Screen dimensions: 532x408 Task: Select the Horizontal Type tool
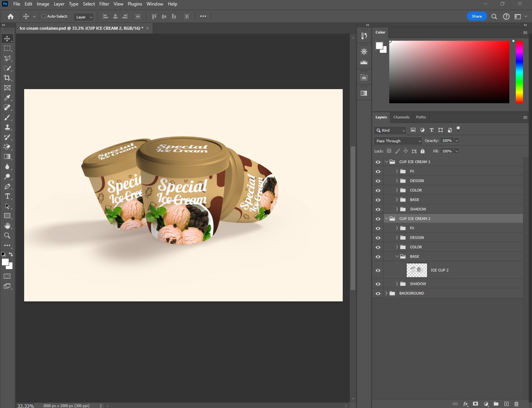pyautogui.click(x=7, y=196)
